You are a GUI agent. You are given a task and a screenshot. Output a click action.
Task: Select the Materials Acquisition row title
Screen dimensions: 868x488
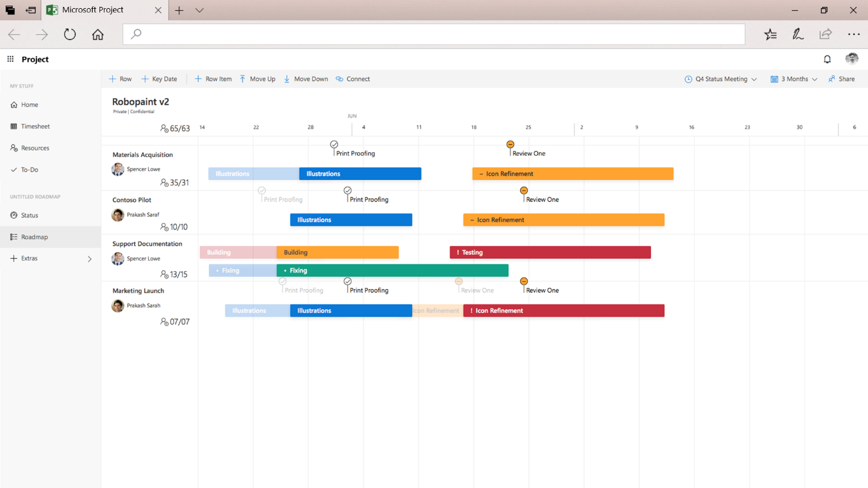coord(143,155)
